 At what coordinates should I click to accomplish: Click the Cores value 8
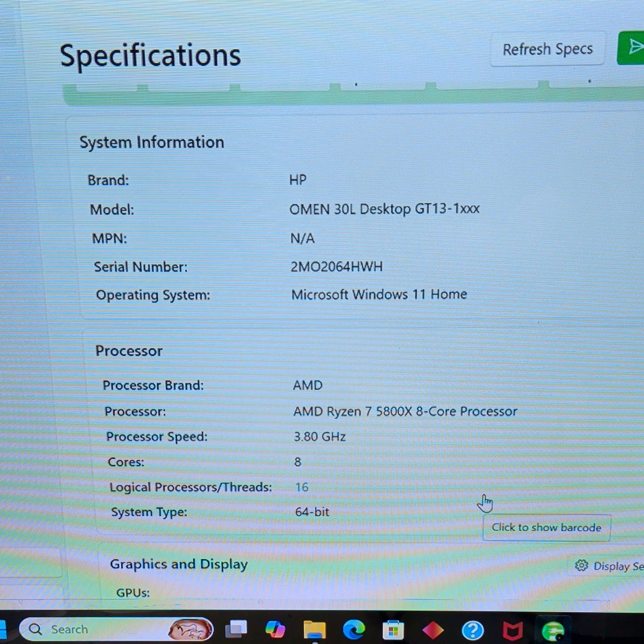[x=298, y=462]
